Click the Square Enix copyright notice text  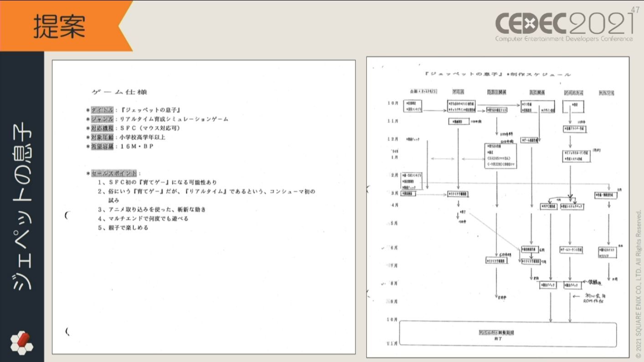(x=638, y=282)
